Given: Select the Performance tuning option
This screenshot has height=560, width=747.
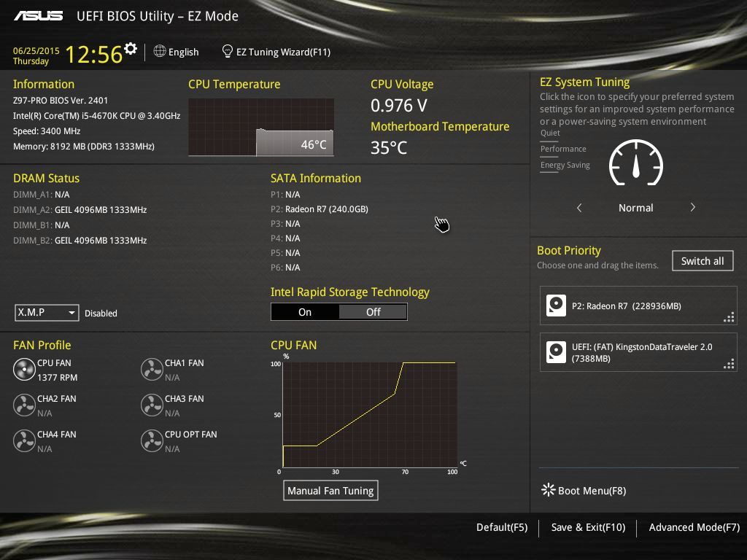Looking at the screenshot, I should coord(563,149).
